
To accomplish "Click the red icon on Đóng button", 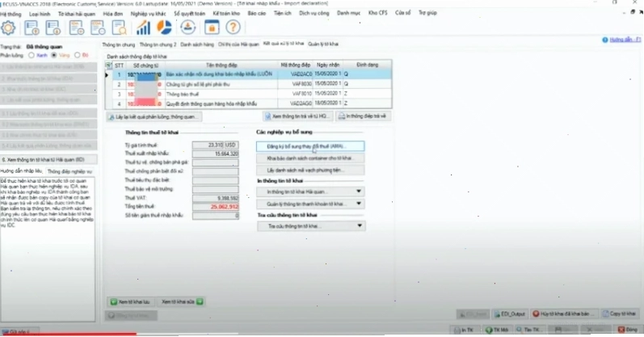I will [621, 330].
